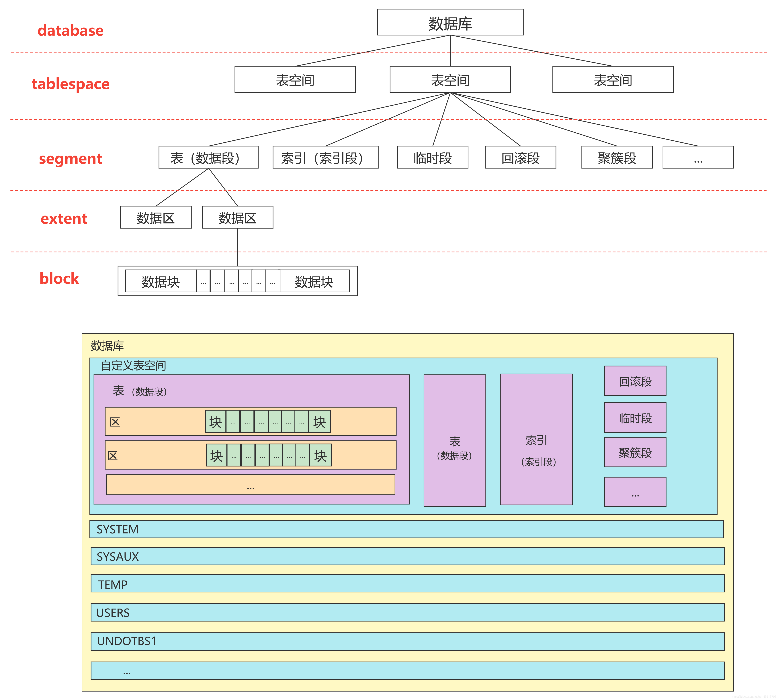The image size is (778, 700).
Task: Select the white 回滚段 box in segment row
Action: 521,157
